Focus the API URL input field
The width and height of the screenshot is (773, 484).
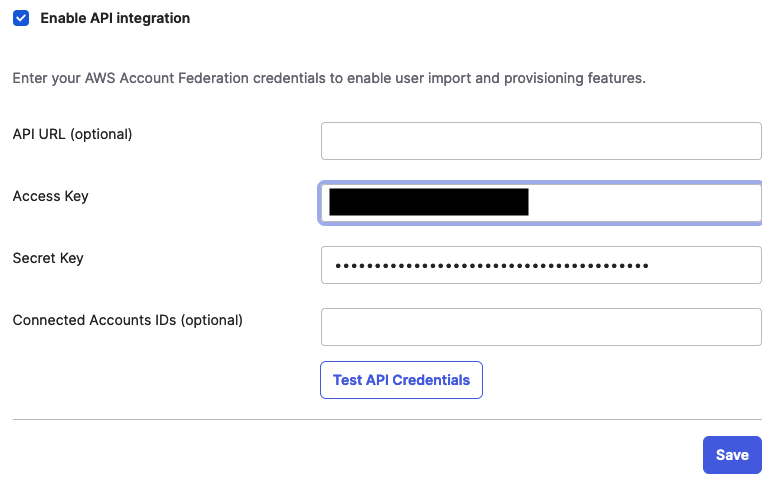541,141
